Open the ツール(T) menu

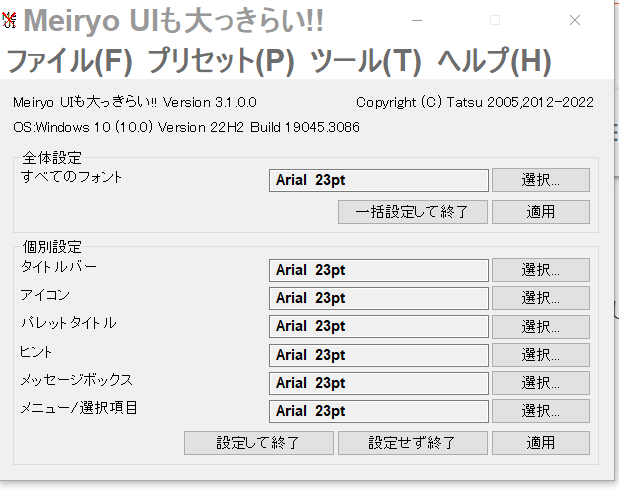366,61
